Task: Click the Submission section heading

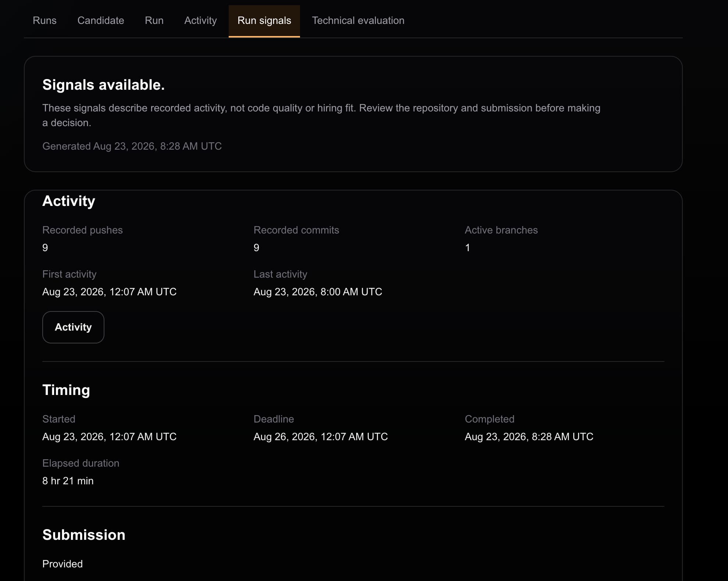Action: (84, 535)
